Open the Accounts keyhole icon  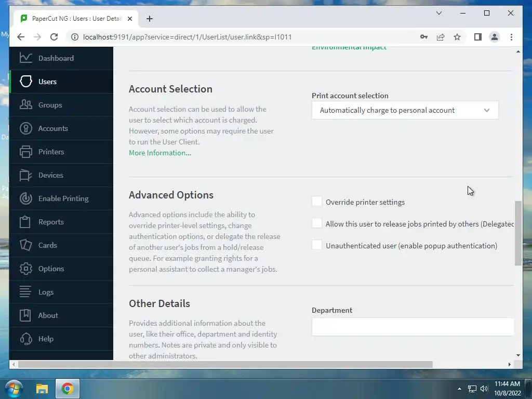26,128
